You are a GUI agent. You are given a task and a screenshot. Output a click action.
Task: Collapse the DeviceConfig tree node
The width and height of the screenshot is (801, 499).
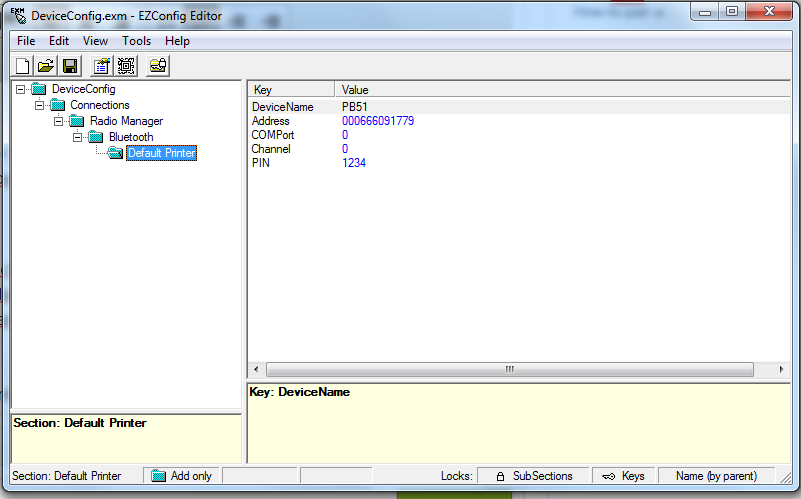pyautogui.click(x=20, y=89)
